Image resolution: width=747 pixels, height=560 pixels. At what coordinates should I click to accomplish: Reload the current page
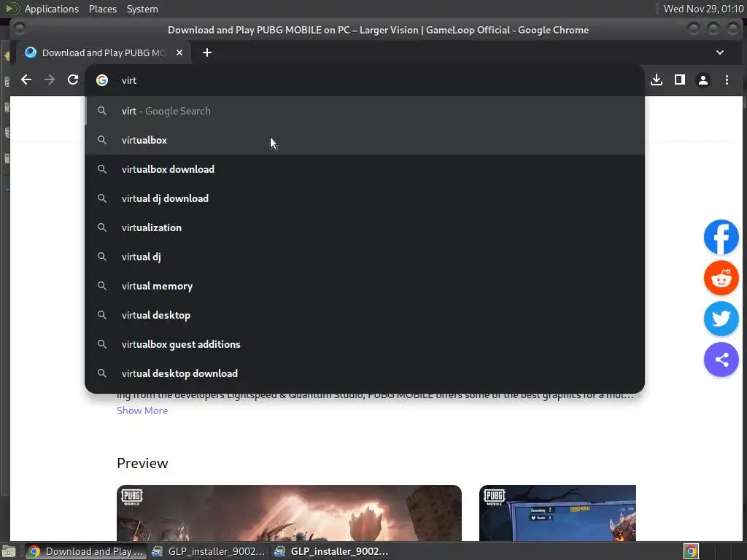click(x=73, y=80)
